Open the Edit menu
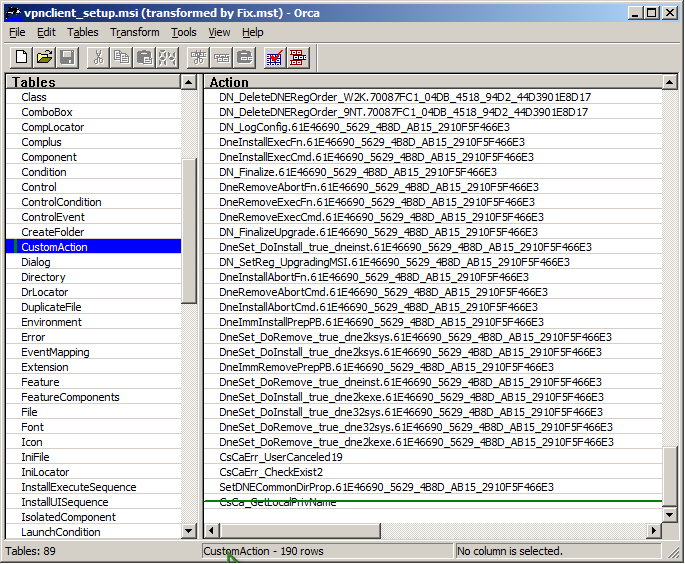 [x=46, y=32]
